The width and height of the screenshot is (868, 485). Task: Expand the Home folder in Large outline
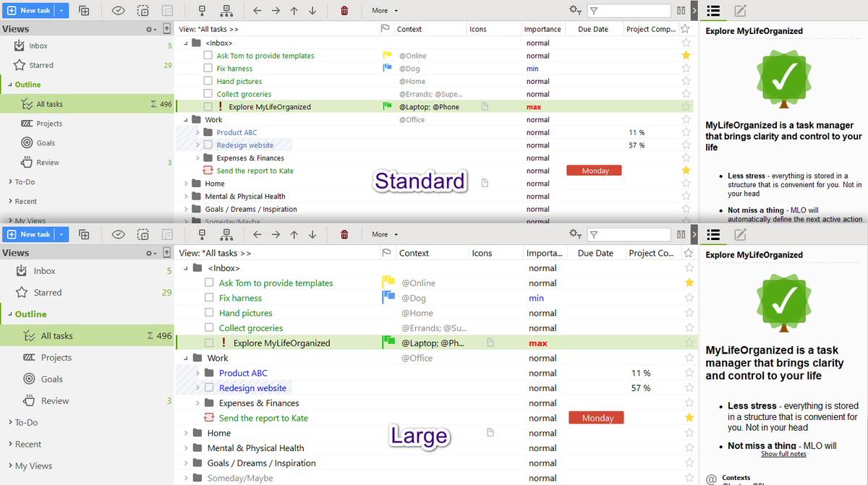click(186, 433)
